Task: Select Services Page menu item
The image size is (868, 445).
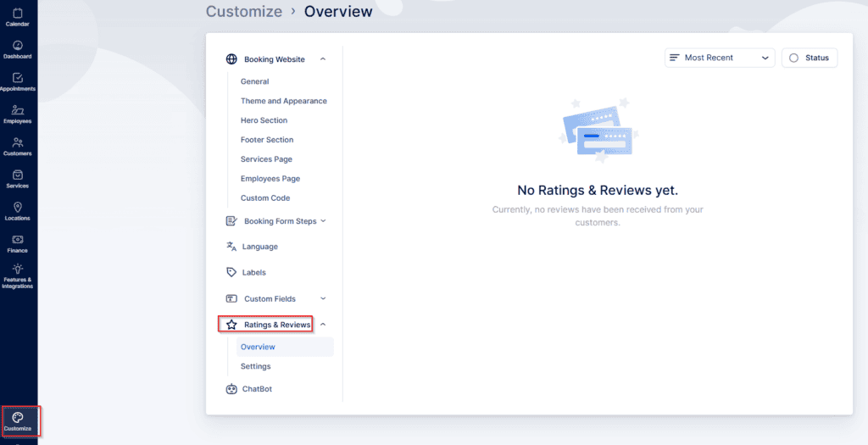Action: click(x=266, y=159)
